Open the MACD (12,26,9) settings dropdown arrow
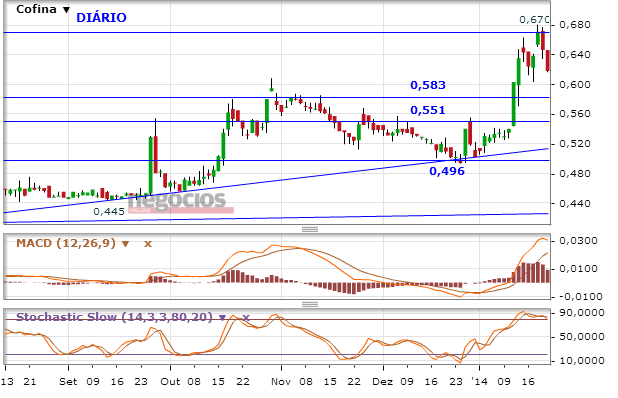 tap(125, 244)
